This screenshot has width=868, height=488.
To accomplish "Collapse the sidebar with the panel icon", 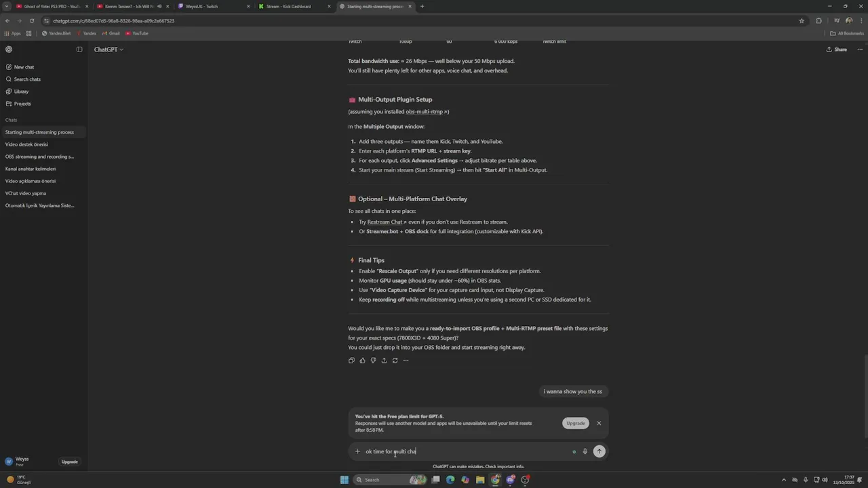I will [79, 49].
